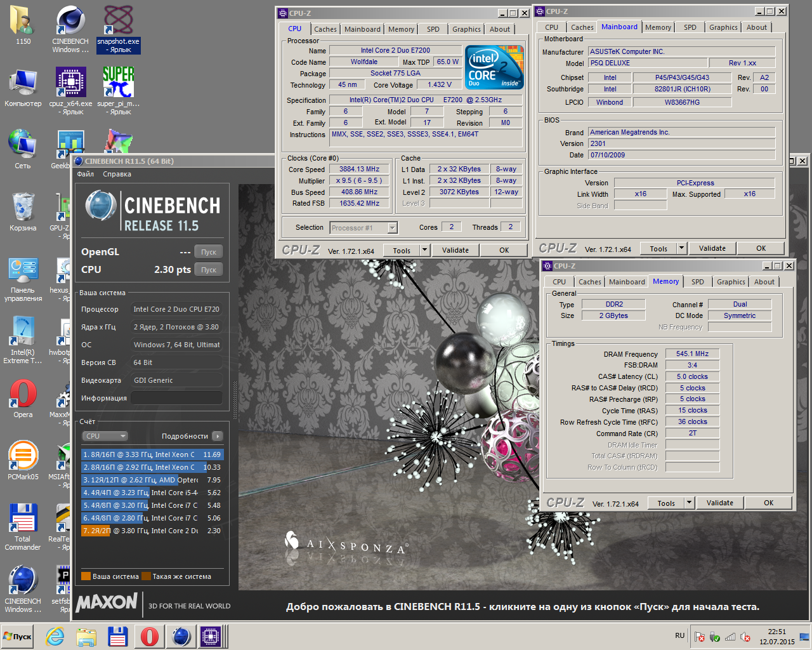Click the action center flag tray icon
The image size is (812, 650).
pos(700,637)
